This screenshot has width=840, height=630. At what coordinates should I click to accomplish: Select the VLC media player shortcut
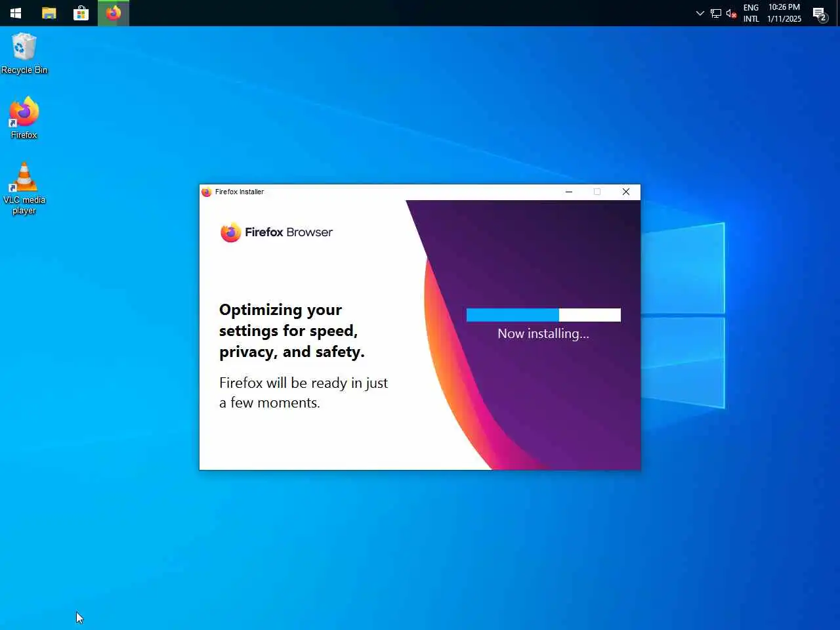click(24, 188)
